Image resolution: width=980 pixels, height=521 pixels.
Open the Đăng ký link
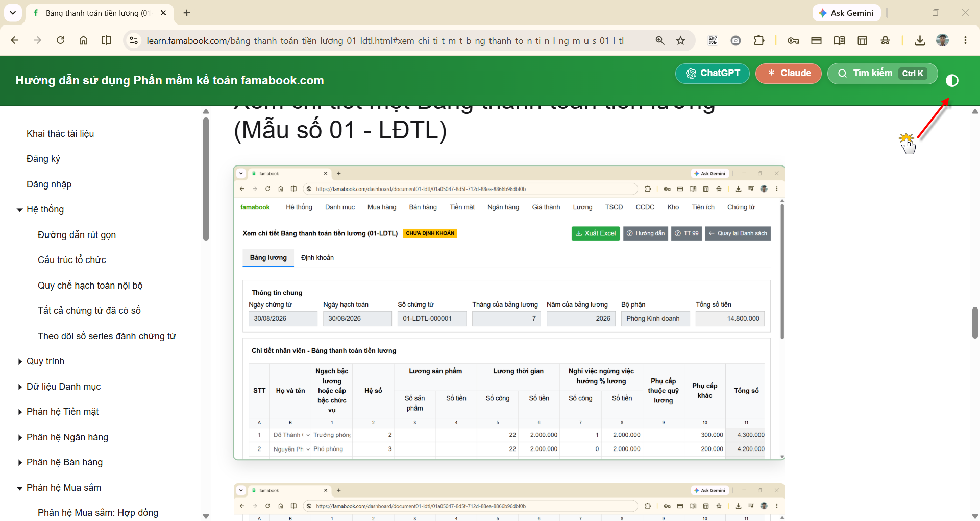43,159
